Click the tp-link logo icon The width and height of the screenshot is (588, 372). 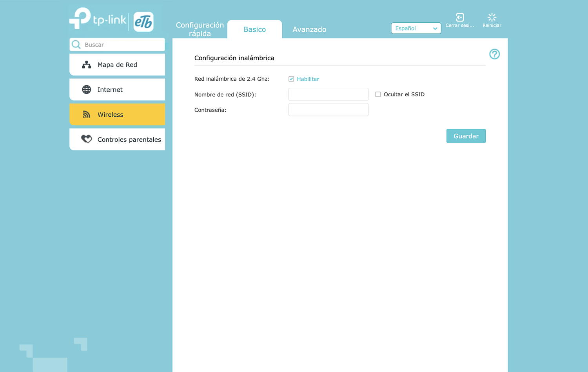coord(80,18)
